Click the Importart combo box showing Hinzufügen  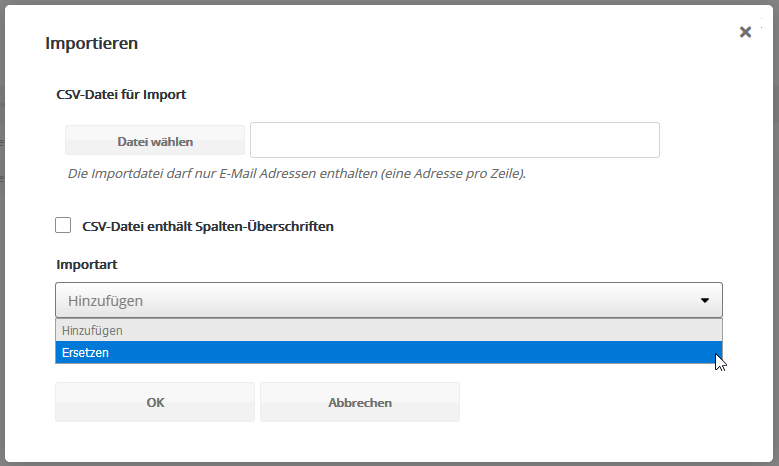click(x=380, y=300)
